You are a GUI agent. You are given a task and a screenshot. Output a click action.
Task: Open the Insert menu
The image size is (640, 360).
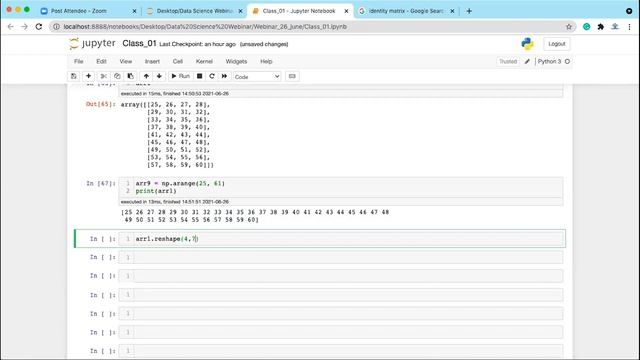tap(152, 62)
